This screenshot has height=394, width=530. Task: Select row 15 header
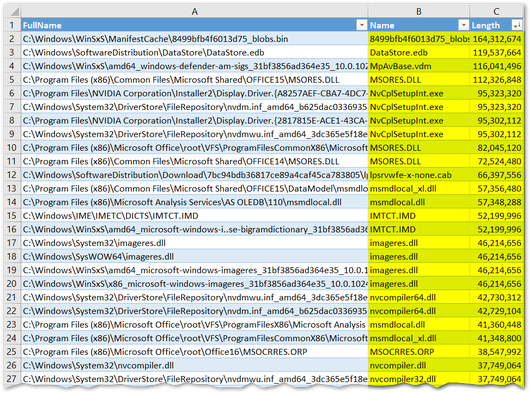pos(12,216)
